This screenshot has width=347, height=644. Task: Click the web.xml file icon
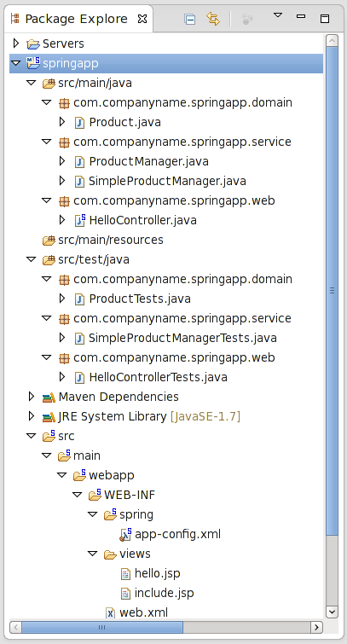click(110, 612)
